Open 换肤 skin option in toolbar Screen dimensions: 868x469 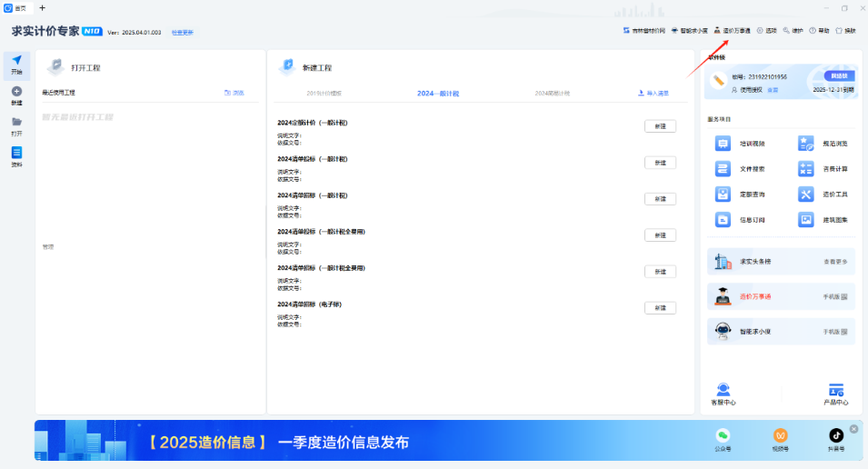(845, 31)
